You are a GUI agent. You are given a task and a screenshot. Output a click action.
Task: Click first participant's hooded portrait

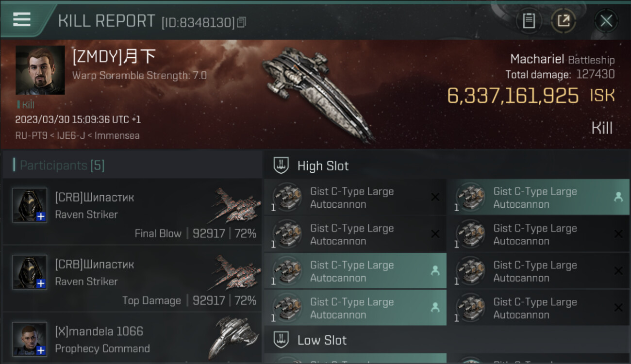point(30,205)
